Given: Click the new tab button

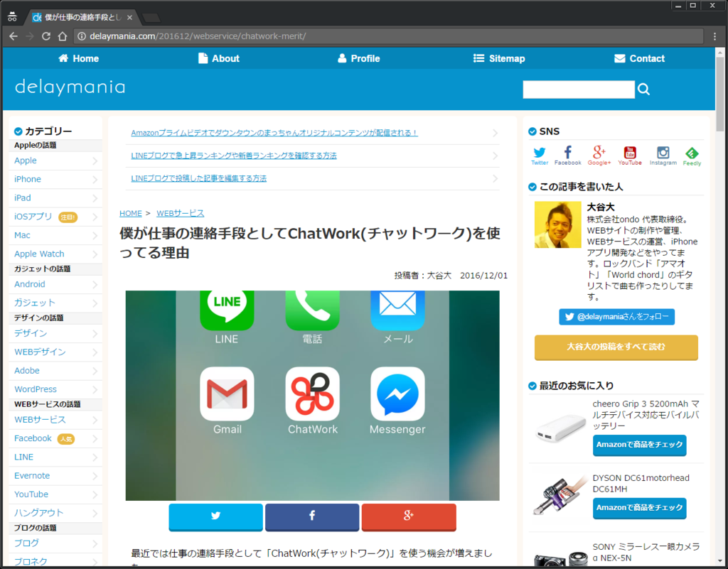Looking at the screenshot, I should (151, 18).
